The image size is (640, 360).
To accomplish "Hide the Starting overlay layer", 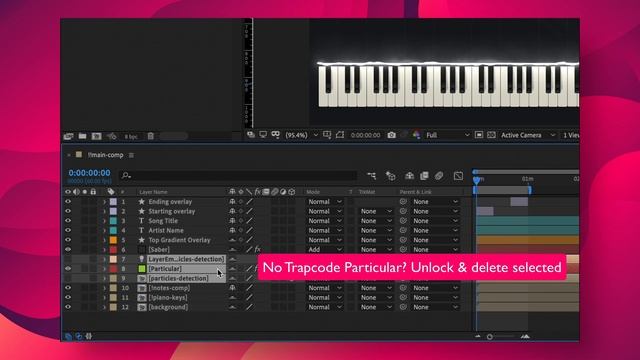I will click(68, 211).
